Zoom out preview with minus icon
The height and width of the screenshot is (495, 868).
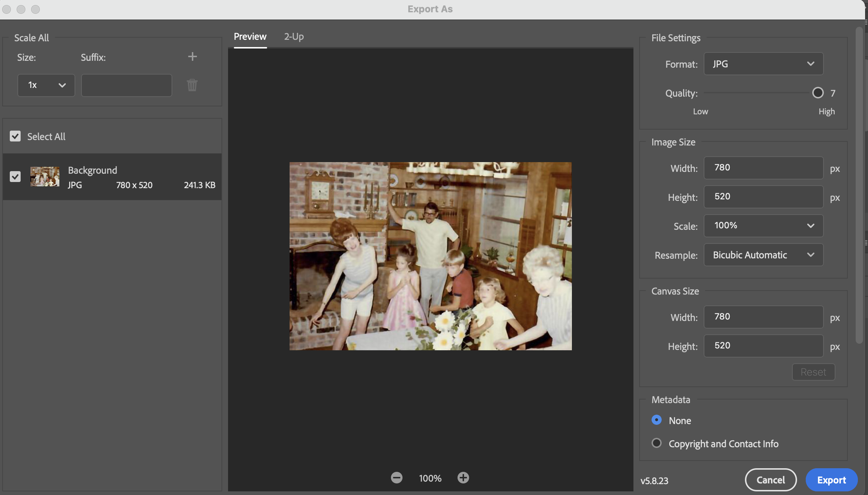[x=396, y=478]
